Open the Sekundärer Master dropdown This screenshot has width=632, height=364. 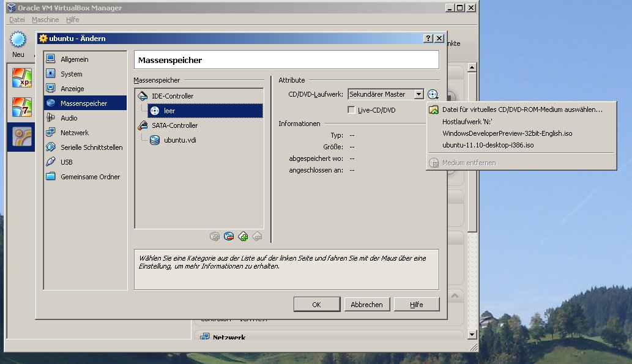(385, 94)
